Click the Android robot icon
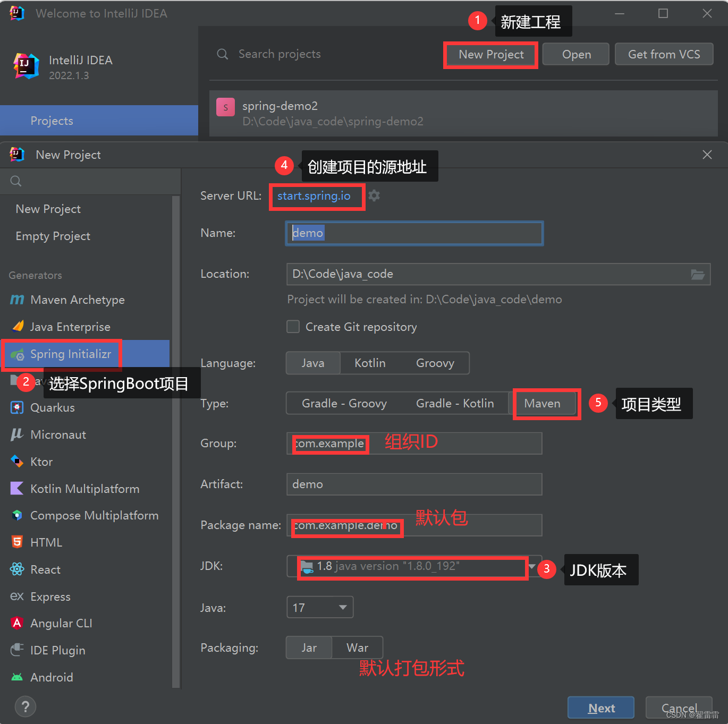728x724 pixels. click(x=17, y=677)
